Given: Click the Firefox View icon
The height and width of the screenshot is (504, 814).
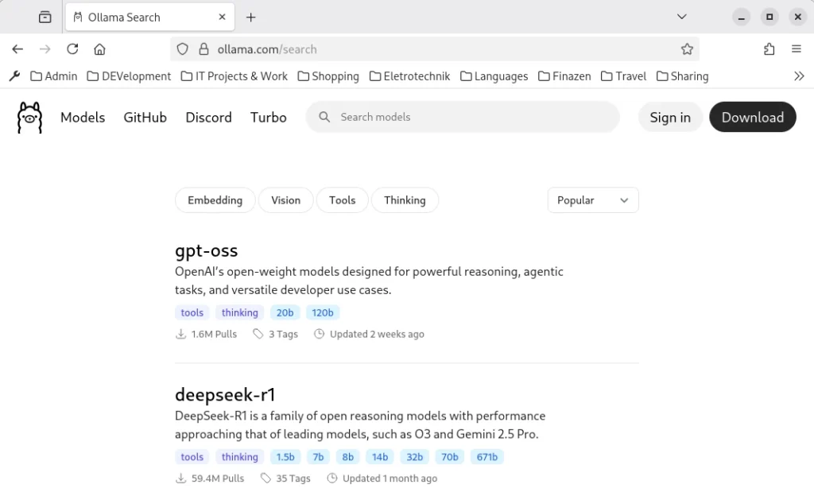Looking at the screenshot, I should [45, 17].
